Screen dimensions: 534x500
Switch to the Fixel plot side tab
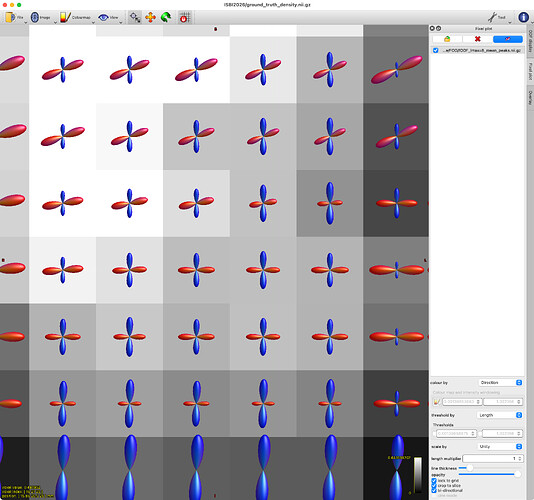point(530,71)
